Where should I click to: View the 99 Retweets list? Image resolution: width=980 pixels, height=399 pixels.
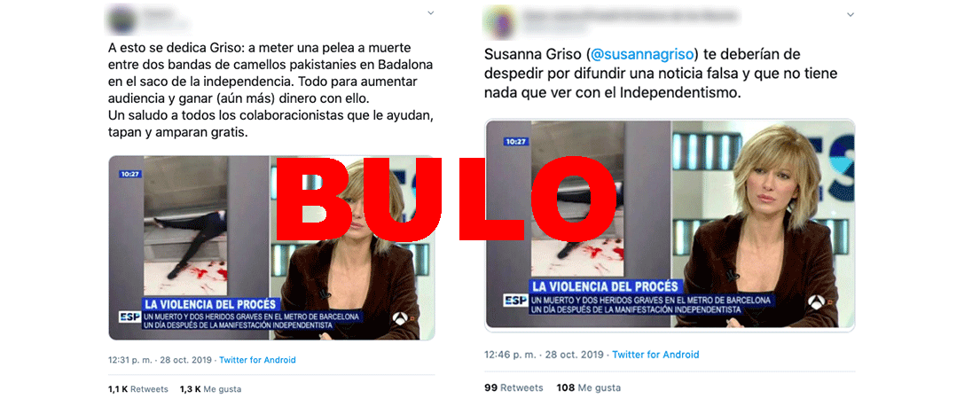click(514, 387)
